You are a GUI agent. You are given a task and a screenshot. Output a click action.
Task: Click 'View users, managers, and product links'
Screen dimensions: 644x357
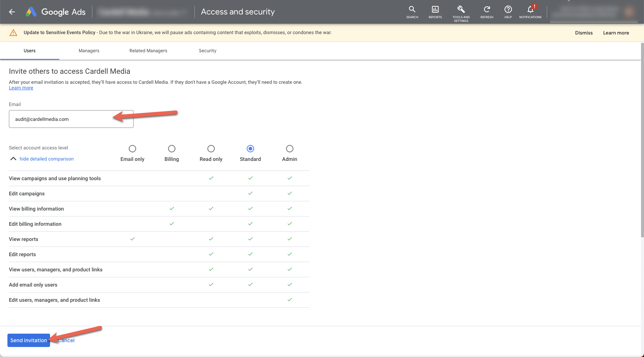[56, 270]
